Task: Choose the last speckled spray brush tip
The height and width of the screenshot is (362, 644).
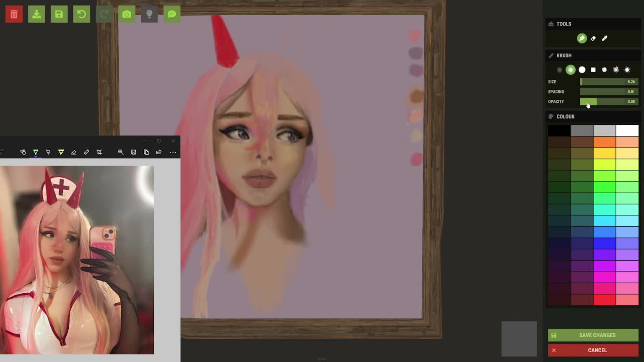Action: click(x=627, y=70)
